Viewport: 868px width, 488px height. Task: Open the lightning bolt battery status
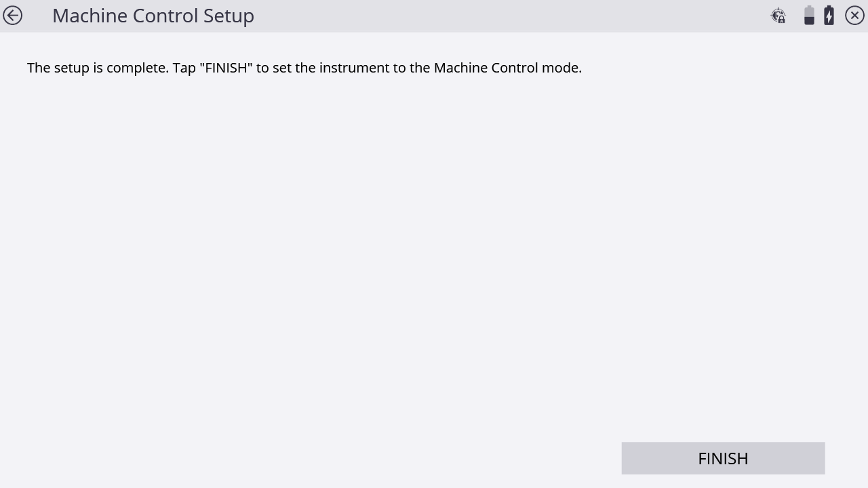829,15
